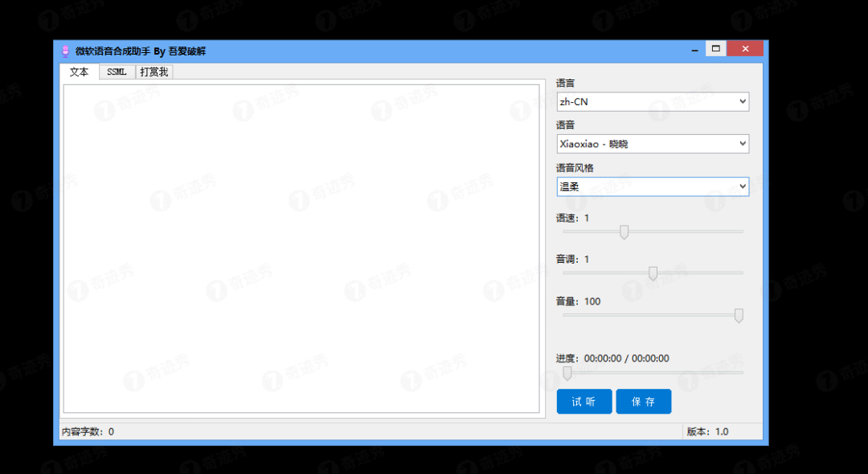Screen dimensions: 868x474
Task: Click the 语音风格 label
Action: pyautogui.click(x=575, y=168)
